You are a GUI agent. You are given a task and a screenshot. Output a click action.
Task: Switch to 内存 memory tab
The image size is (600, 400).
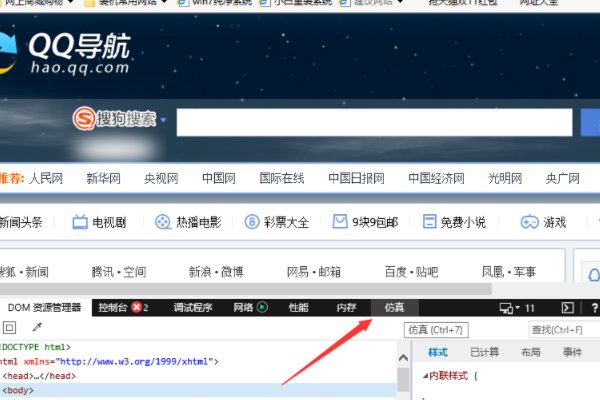click(x=346, y=308)
